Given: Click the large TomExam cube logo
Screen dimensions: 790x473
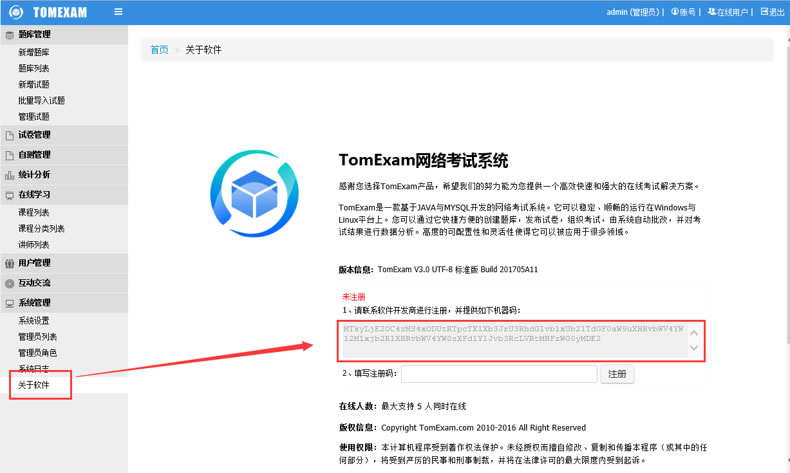Looking at the screenshot, I should point(254,193).
